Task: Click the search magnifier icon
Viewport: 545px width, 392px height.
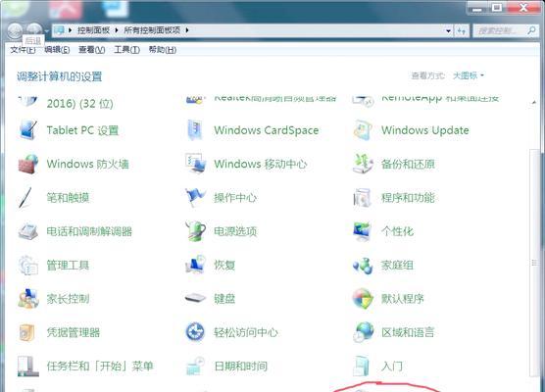Action: [x=531, y=31]
